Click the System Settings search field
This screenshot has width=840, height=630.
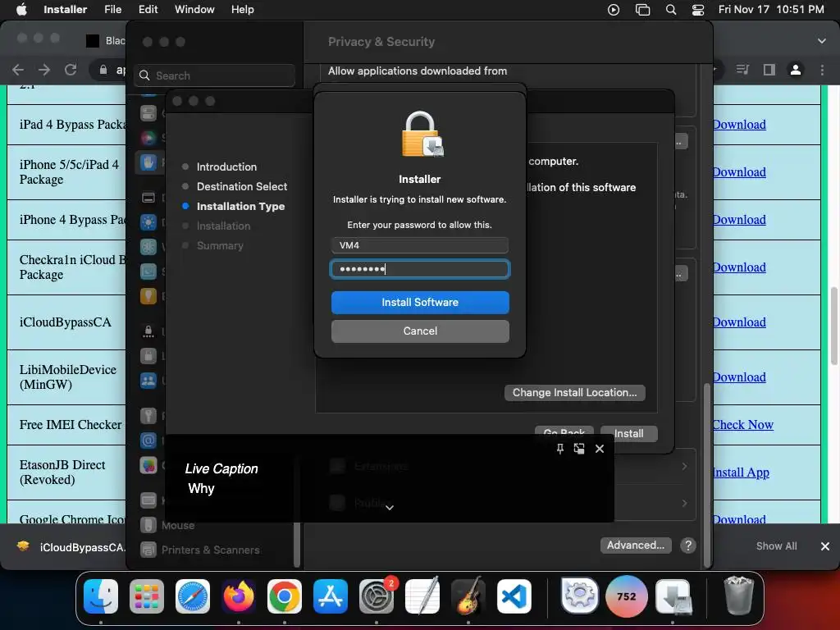tap(214, 75)
